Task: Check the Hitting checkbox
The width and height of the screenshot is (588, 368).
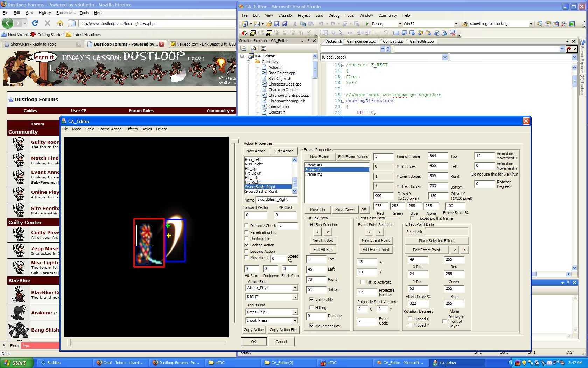Action: coord(311,308)
